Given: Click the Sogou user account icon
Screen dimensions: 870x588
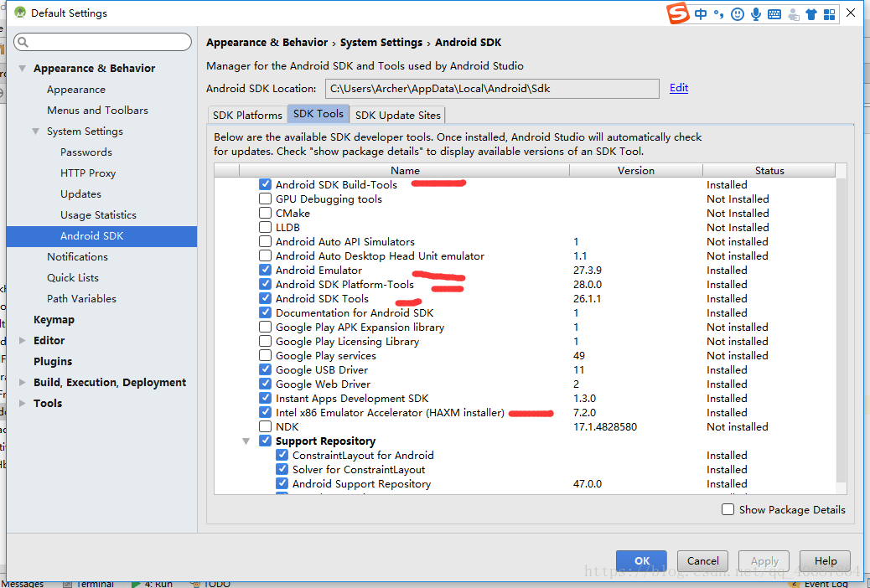Looking at the screenshot, I should pyautogui.click(x=794, y=15).
